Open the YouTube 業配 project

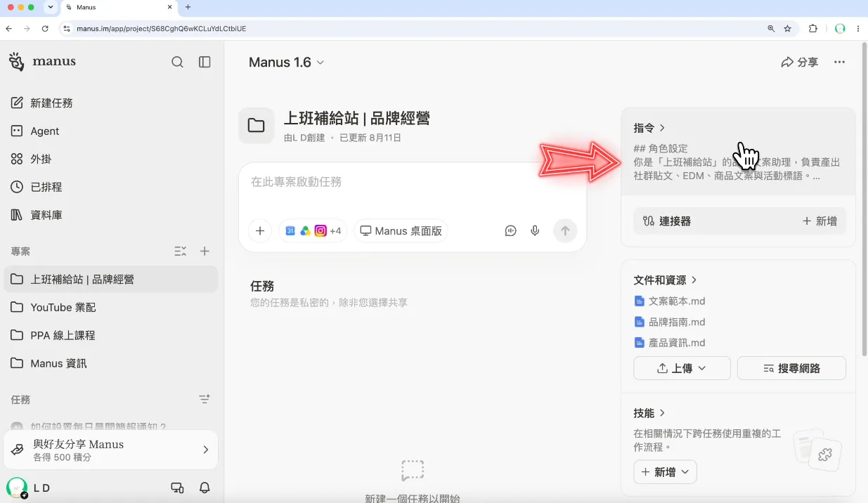click(x=111, y=307)
